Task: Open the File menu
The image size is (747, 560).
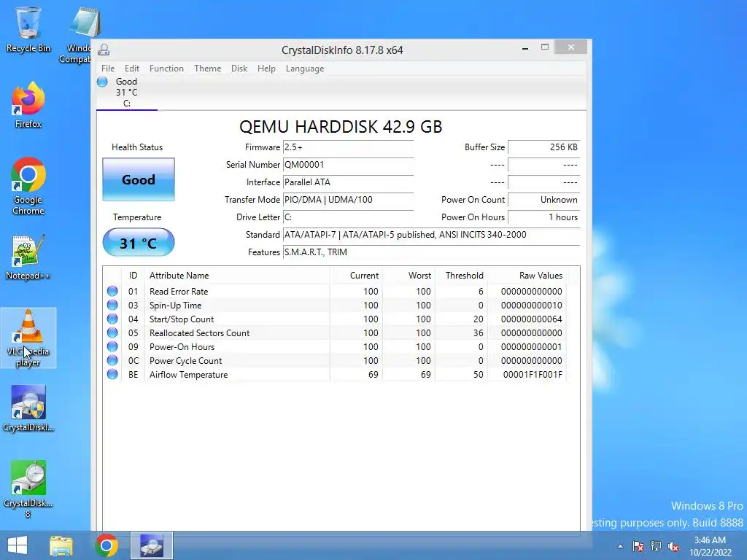Action: tap(108, 68)
